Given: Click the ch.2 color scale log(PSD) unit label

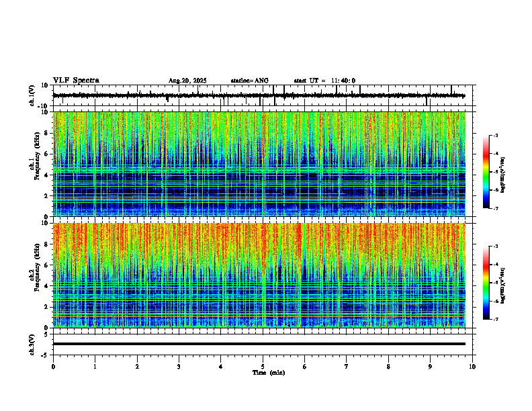Looking at the screenshot, I should tap(503, 286).
